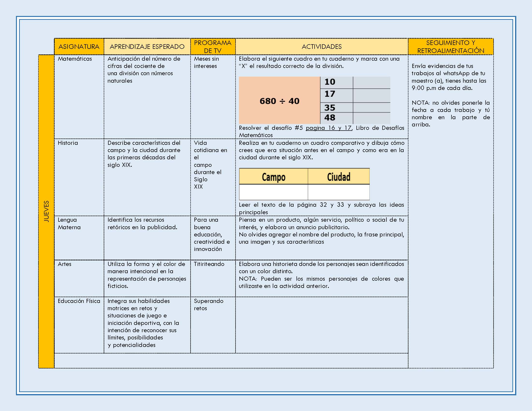
Task: Click 'NOTA: no olvides ponerle la fecha' text
Action: [451, 113]
